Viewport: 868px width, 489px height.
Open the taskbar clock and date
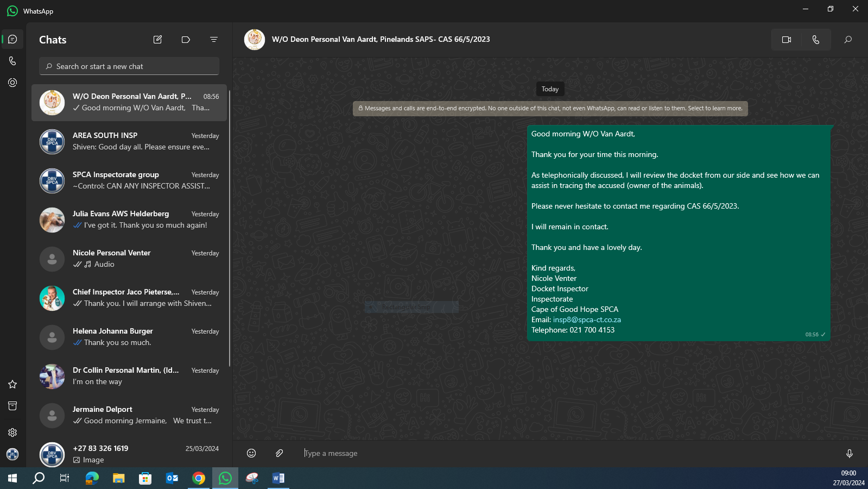pyautogui.click(x=848, y=478)
